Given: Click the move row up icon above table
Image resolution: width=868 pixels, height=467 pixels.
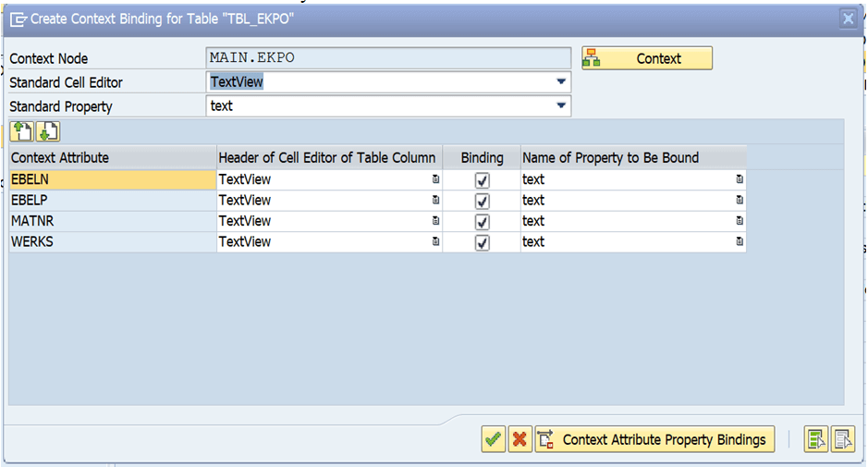Looking at the screenshot, I should click(22, 132).
